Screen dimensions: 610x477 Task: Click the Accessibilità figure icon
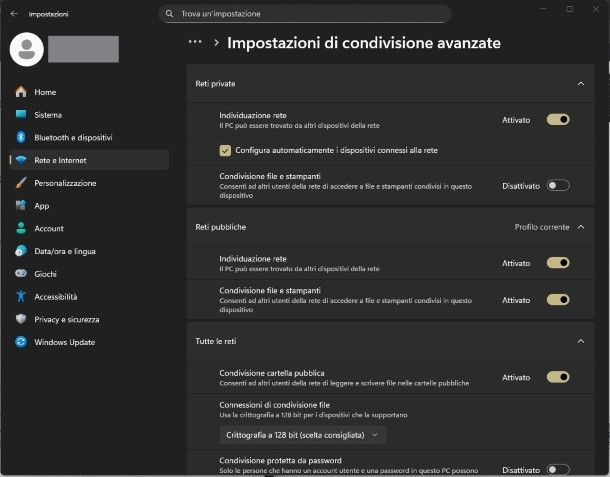click(x=21, y=296)
